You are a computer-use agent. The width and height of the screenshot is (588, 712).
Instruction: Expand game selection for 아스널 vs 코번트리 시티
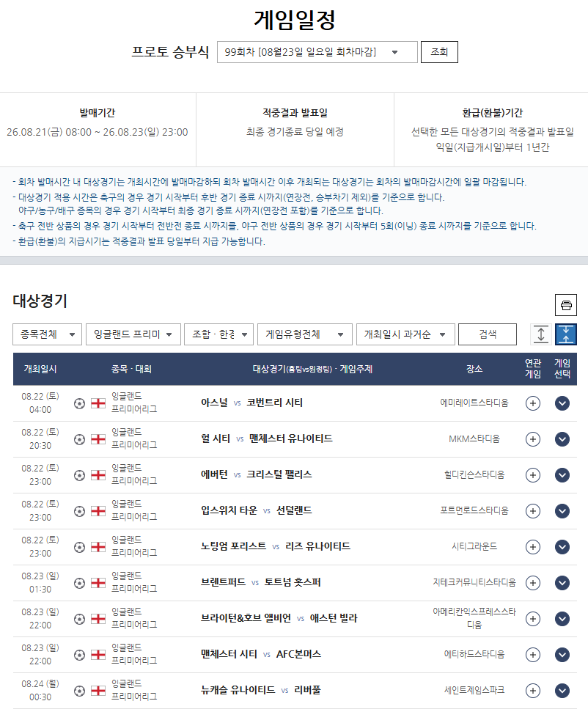point(562,403)
